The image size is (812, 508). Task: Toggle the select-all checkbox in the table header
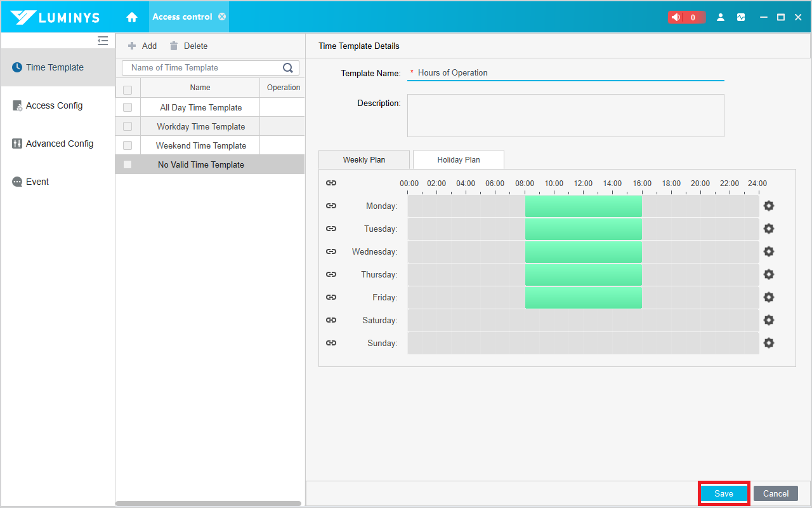[128, 90]
